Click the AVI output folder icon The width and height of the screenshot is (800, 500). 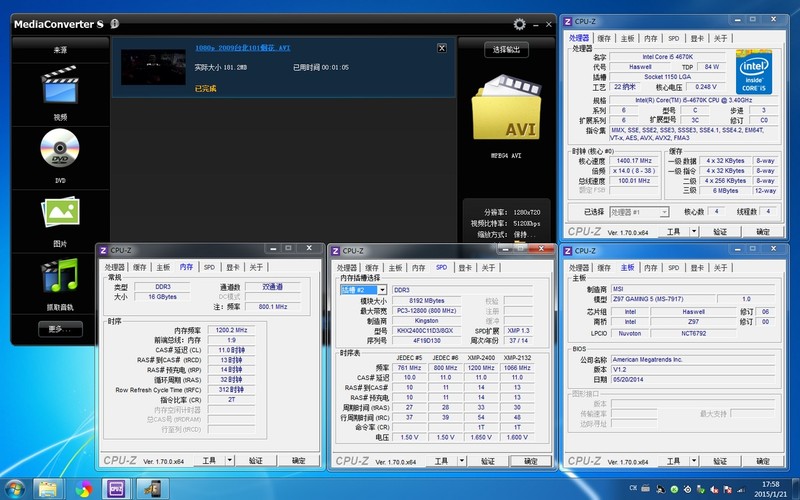tap(506, 108)
